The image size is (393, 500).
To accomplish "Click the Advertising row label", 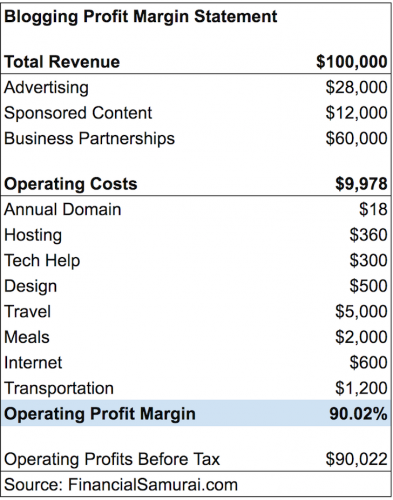I will (46, 88).
